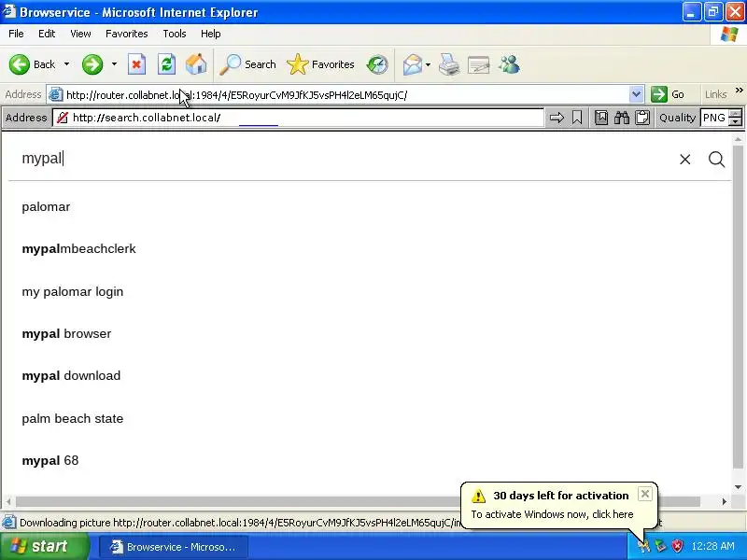Click the Quality stepper arrows
Screen dimensions: 747x560
tap(736, 118)
